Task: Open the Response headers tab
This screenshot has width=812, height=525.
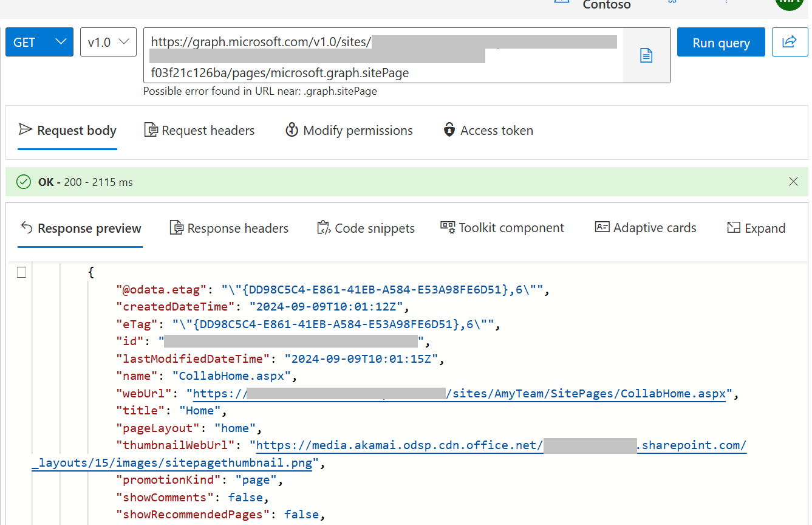Action: pyautogui.click(x=229, y=227)
